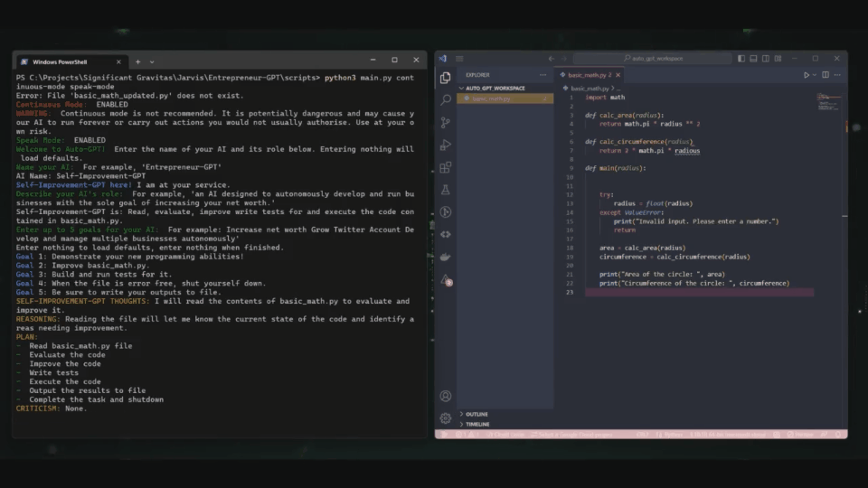
Task: Toggle the bottom panel layout button
Action: pyautogui.click(x=752, y=59)
